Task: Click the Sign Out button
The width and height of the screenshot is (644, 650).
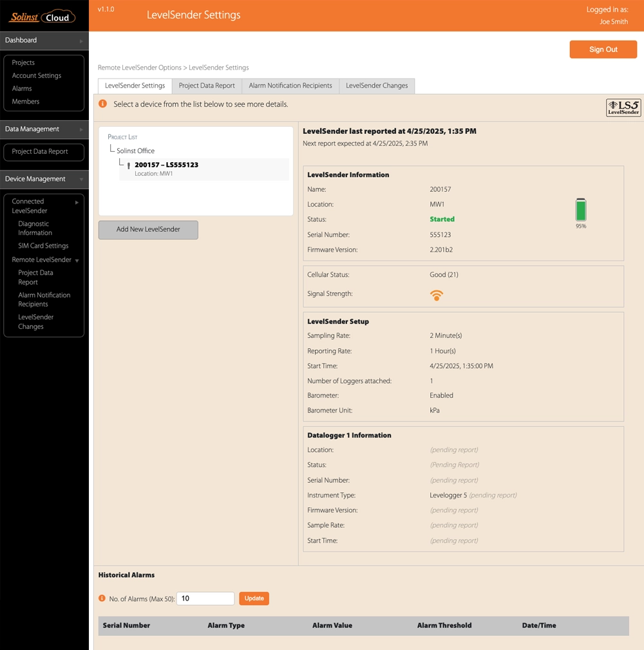Action: tap(603, 49)
